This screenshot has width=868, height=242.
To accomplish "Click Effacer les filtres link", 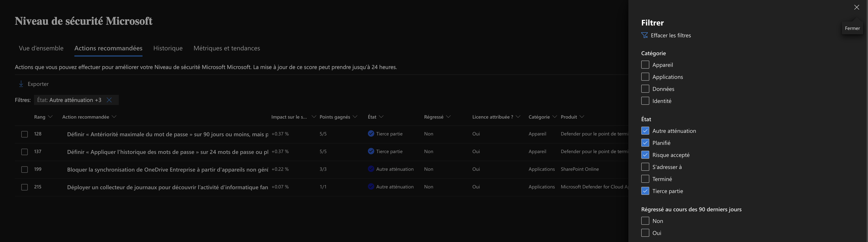I will pos(671,35).
